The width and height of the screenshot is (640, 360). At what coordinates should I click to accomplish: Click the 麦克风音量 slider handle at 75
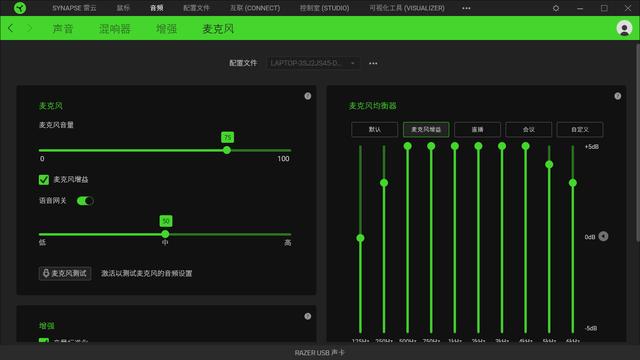pos(227,150)
